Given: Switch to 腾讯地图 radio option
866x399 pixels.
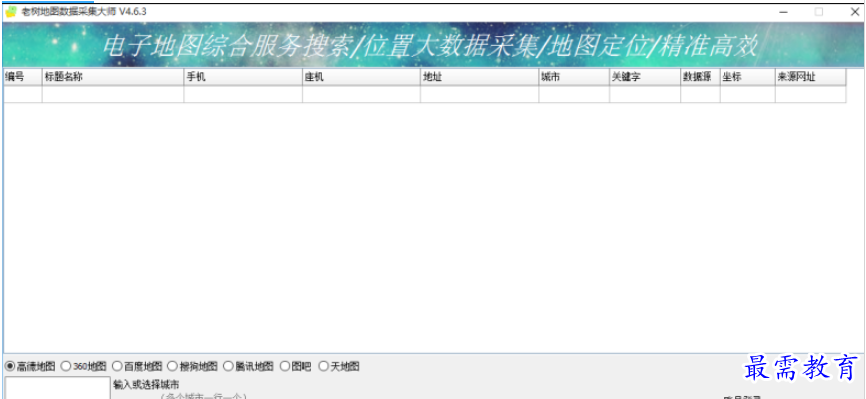Looking at the screenshot, I should (248, 366).
